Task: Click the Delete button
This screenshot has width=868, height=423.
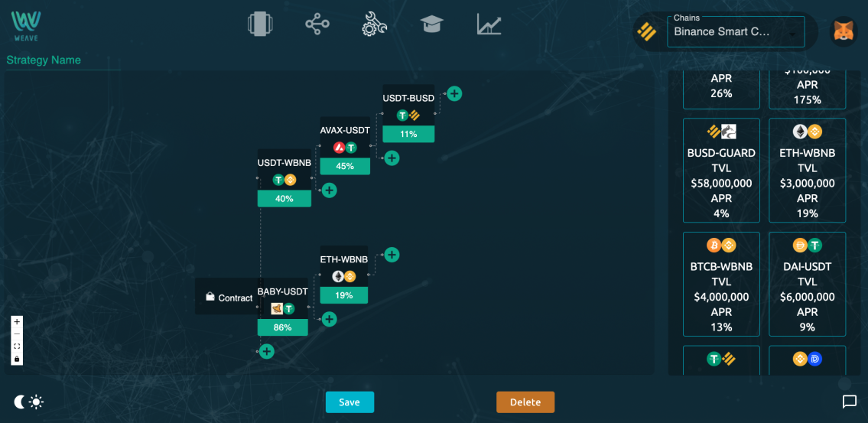Action: click(525, 402)
